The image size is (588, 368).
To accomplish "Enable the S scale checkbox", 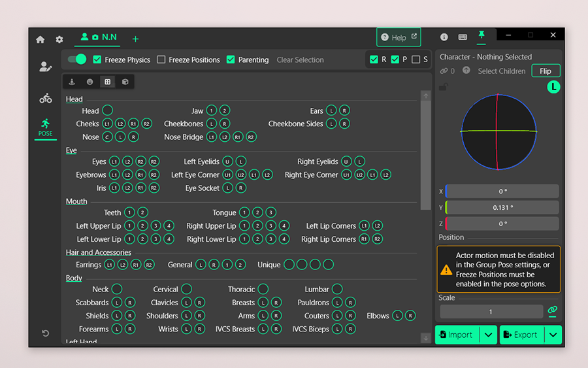I will [x=416, y=59].
